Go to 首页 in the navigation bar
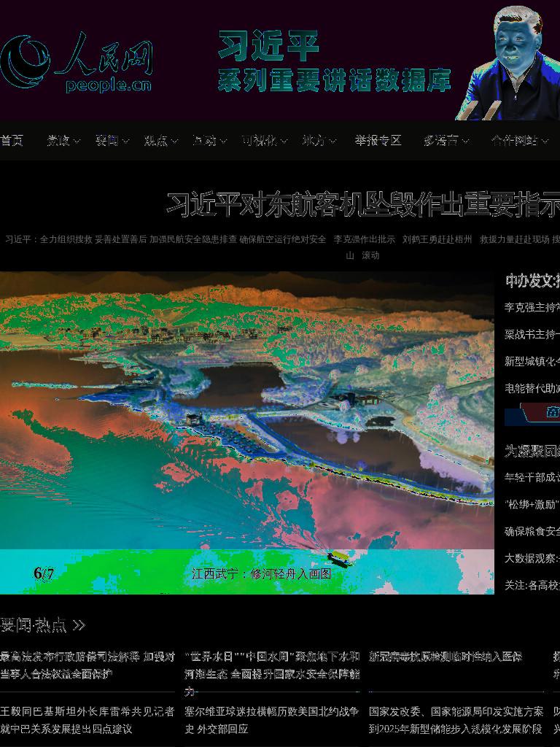Viewport: 560px width, 747px height. (x=12, y=141)
